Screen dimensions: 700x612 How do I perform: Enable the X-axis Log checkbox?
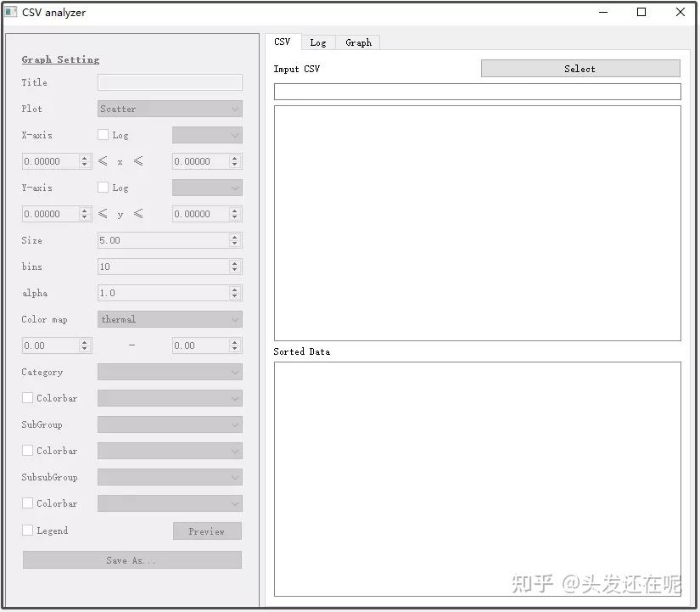click(x=104, y=134)
